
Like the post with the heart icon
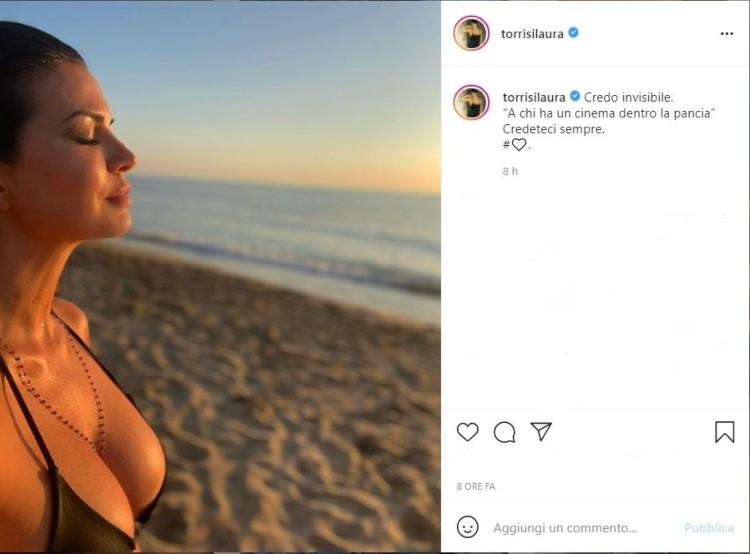(x=467, y=432)
